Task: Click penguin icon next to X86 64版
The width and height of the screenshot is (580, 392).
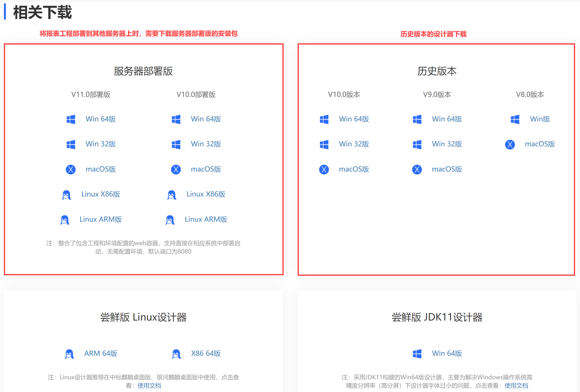Action: [x=176, y=354]
